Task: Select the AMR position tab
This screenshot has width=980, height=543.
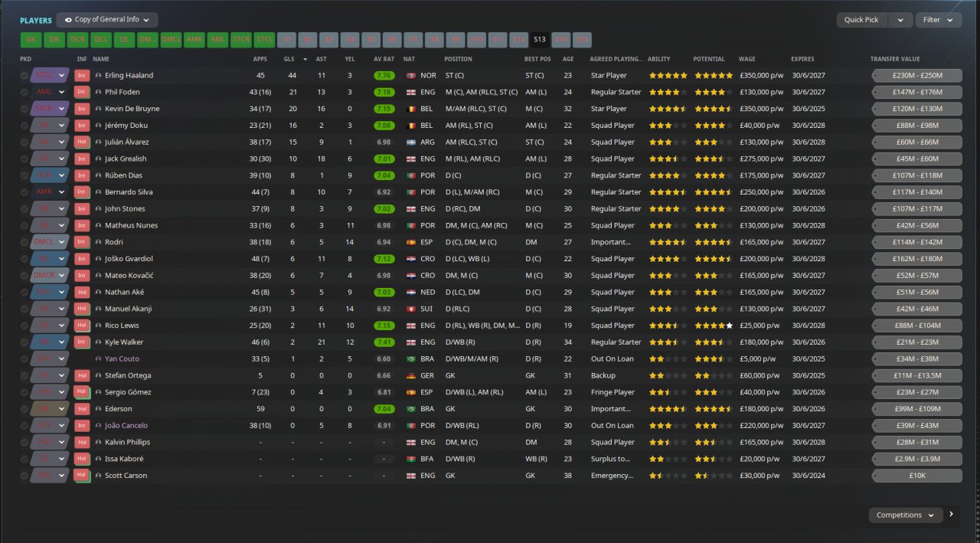Action: pyautogui.click(x=194, y=39)
